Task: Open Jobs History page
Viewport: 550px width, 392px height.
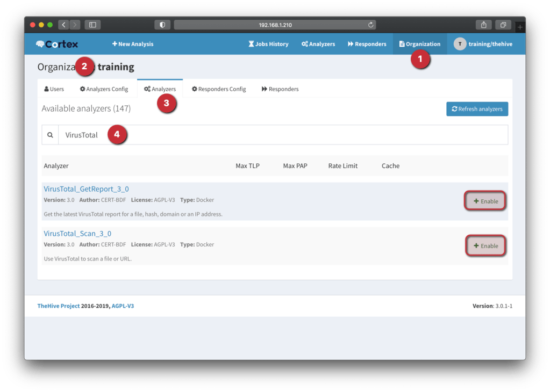Action: (268, 44)
